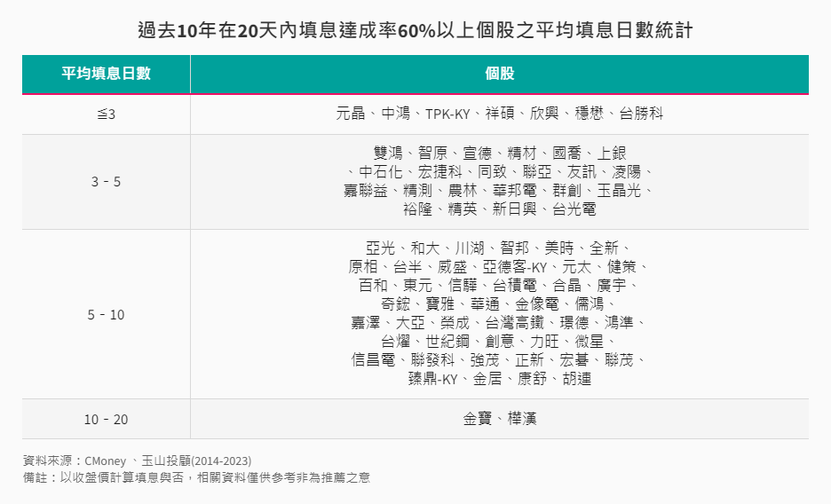This screenshot has width=831, height=504.
Task: Click the stock name 胡連
Action: 576,379
